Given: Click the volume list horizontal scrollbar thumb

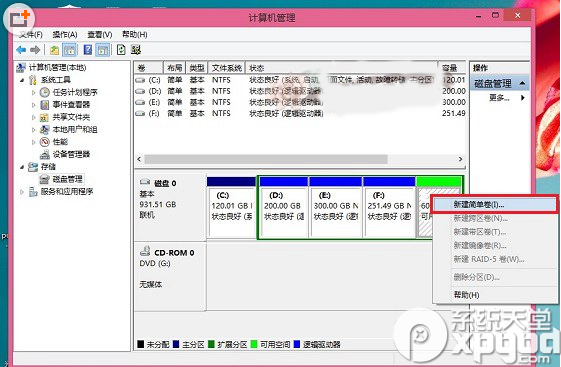Looking at the screenshot, I should (266, 159).
